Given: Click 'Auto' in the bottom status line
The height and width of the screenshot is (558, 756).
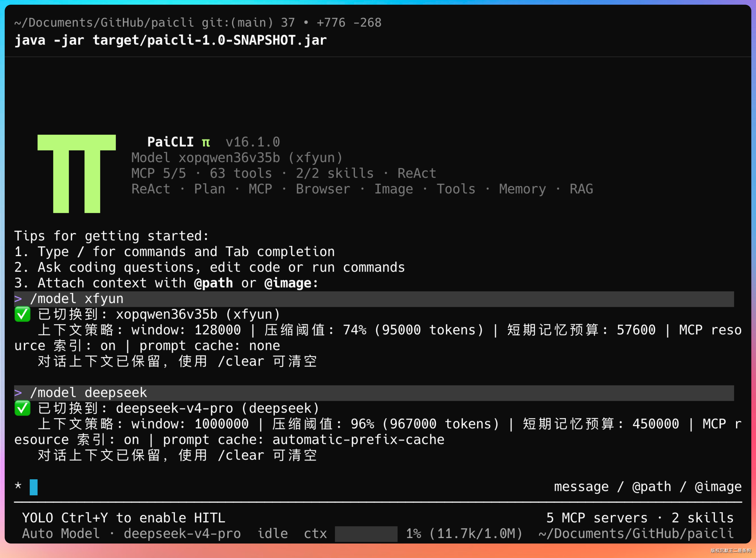Looking at the screenshot, I should pos(38,534).
